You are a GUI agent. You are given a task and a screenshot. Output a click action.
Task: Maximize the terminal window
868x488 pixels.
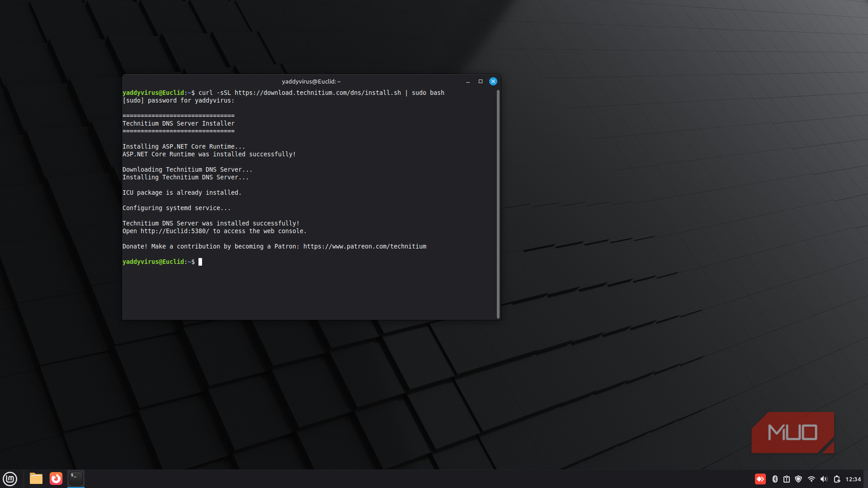(x=480, y=82)
